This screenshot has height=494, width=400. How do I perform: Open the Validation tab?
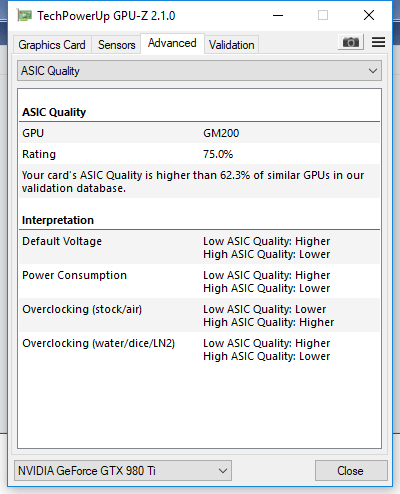click(x=231, y=45)
